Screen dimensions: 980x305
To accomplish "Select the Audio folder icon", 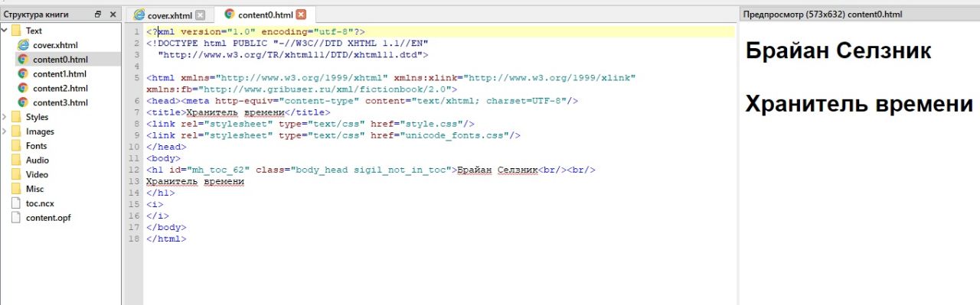I will (x=16, y=160).
